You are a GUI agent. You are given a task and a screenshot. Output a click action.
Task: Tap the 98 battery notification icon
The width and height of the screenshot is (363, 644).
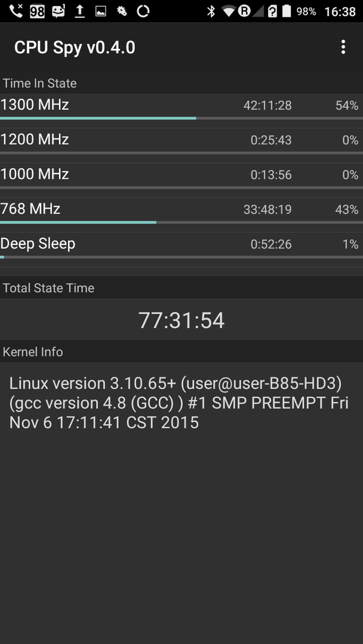(37, 11)
